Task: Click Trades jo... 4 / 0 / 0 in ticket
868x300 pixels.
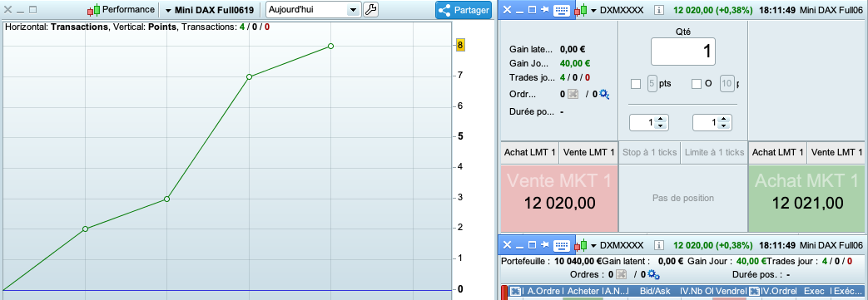Action: pyautogui.click(x=575, y=78)
